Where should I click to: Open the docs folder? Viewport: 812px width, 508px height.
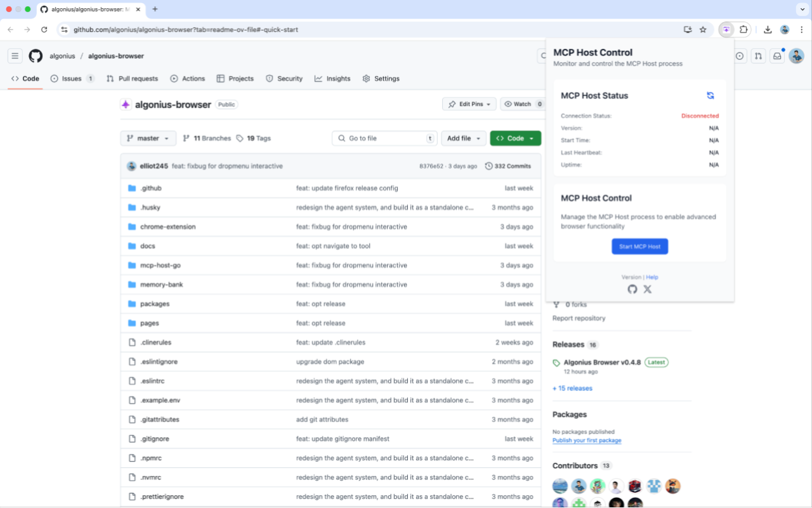pyautogui.click(x=148, y=246)
